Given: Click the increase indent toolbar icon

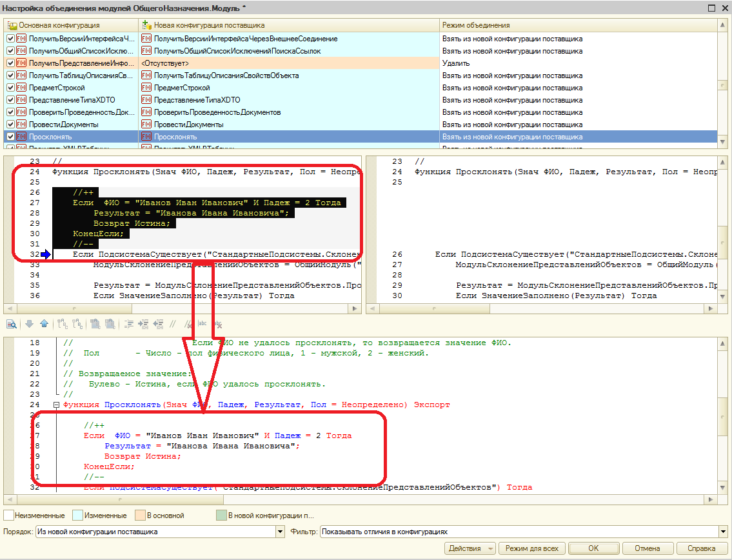Looking at the screenshot, I should [x=143, y=324].
